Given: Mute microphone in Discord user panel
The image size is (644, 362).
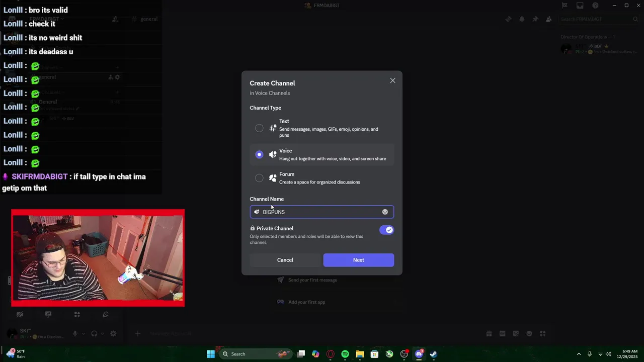Looking at the screenshot, I should tap(75, 333).
